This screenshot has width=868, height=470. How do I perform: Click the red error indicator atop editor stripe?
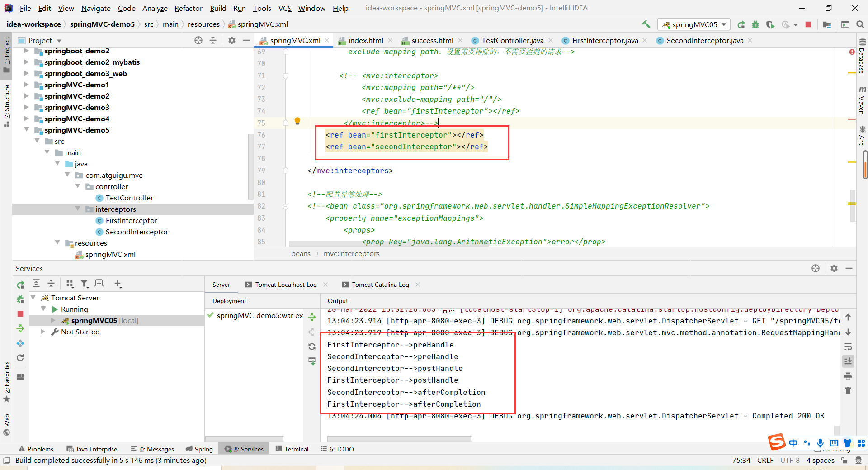(852, 52)
